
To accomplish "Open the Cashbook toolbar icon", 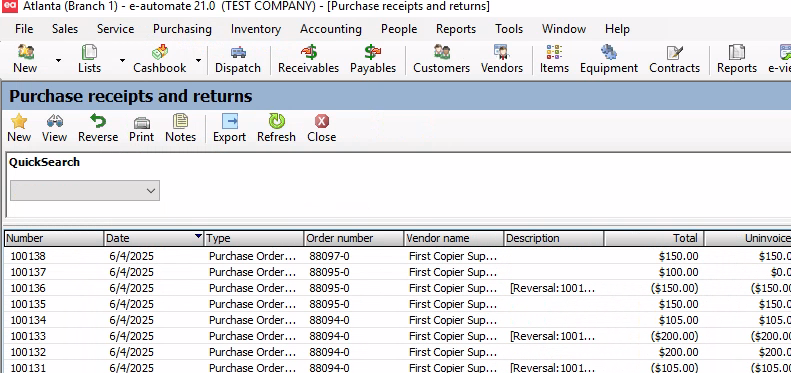I will [x=159, y=59].
